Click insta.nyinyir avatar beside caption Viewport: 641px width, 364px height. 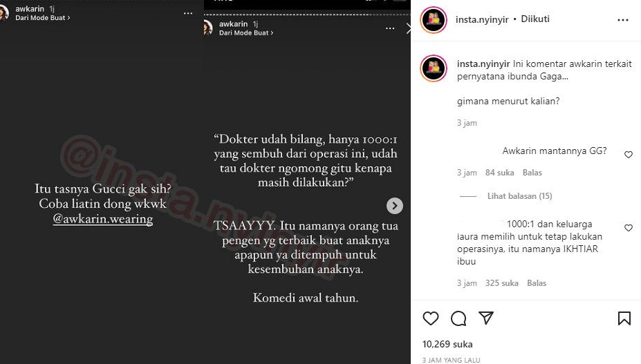click(434, 68)
